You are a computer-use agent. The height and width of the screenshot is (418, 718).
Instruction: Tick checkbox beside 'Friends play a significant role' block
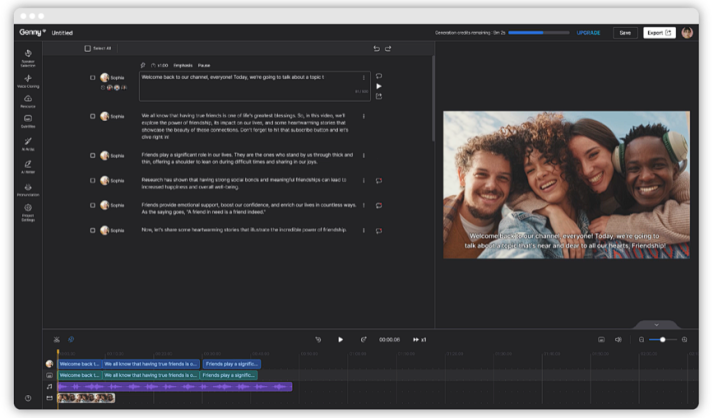[x=93, y=155]
